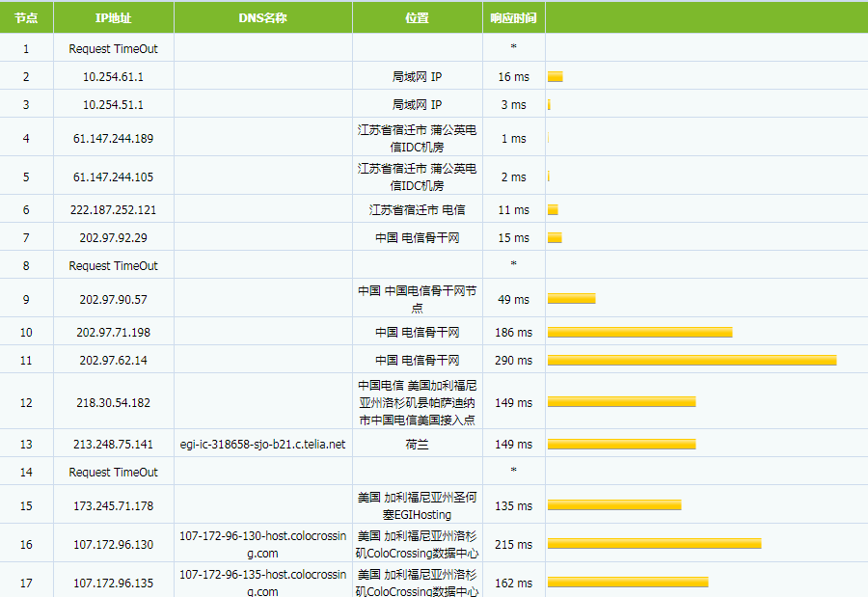Click the 215 ms response time
The width and height of the screenshot is (868, 597).
point(513,544)
